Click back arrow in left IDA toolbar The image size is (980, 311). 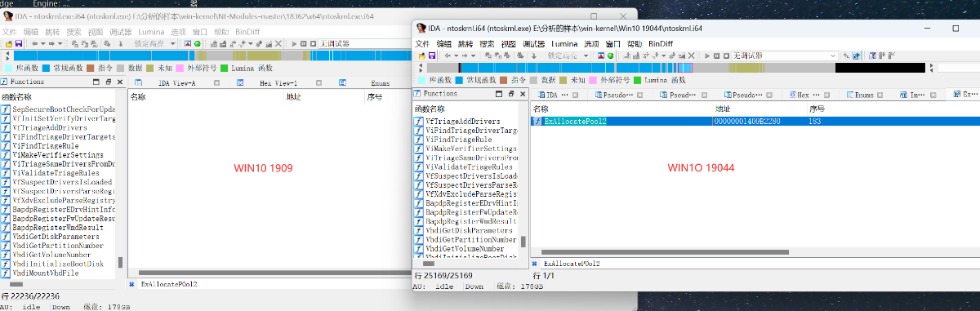[x=34, y=43]
